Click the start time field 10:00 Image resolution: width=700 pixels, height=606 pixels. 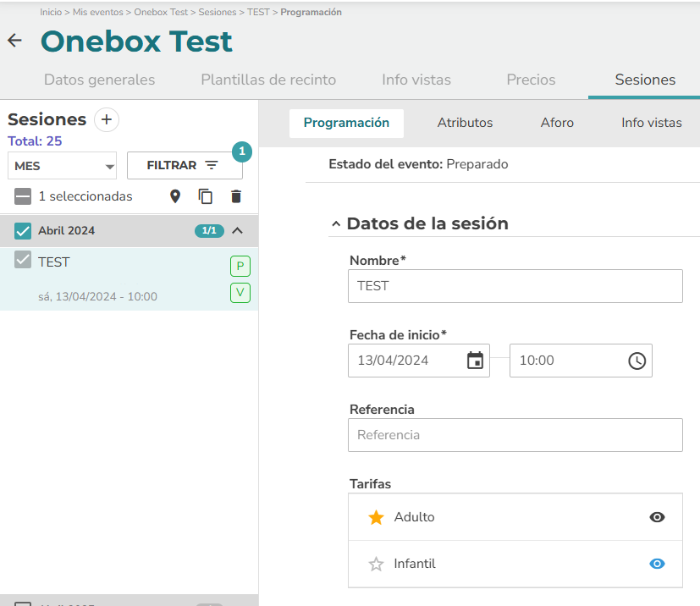pyautogui.click(x=581, y=361)
